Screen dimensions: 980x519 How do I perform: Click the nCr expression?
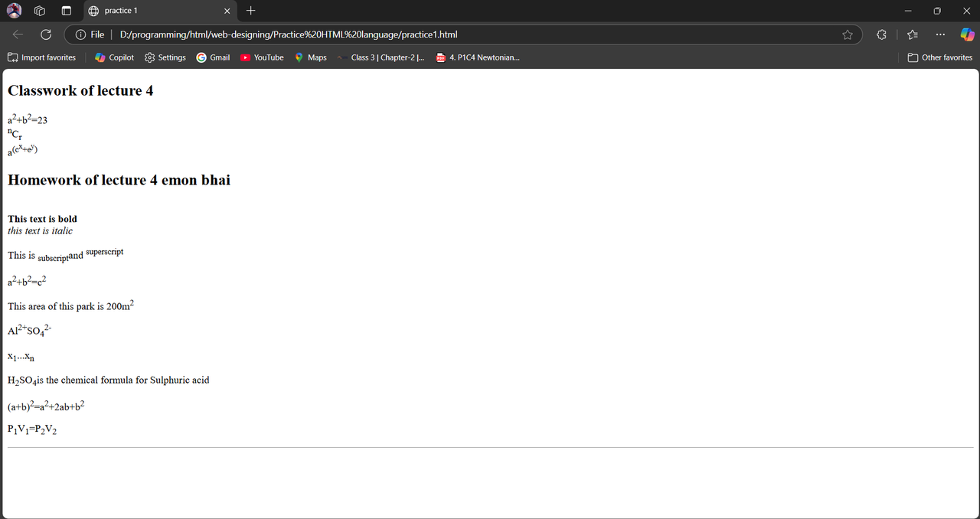(x=15, y=135)
